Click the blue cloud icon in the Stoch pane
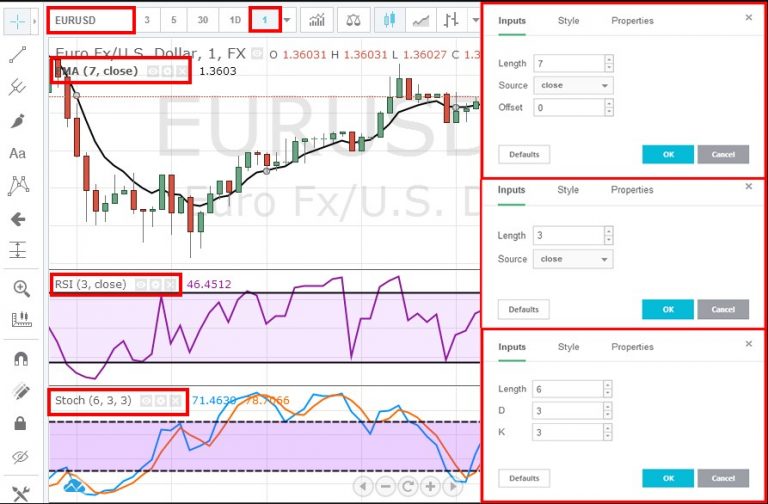The width and height of the screenshot is (768, 504). point(74,486)
